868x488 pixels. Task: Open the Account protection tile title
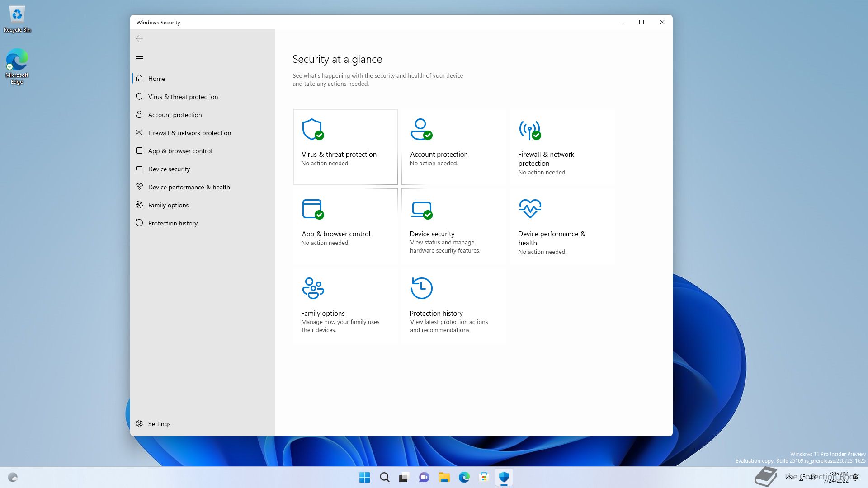[439, 154]
